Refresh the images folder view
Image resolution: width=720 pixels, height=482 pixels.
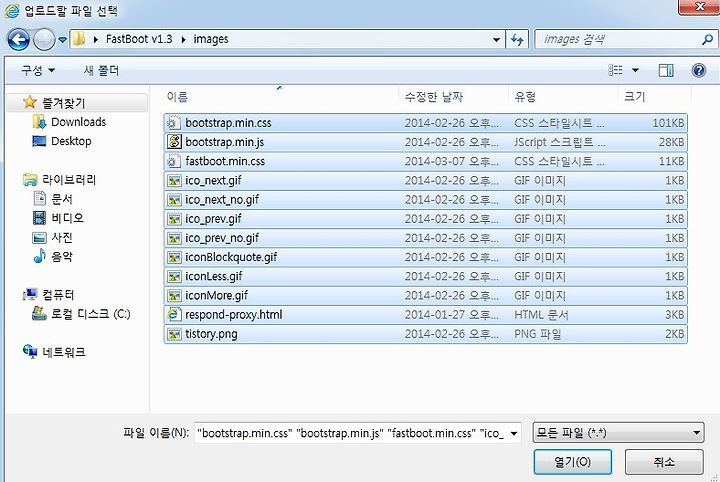517,39
